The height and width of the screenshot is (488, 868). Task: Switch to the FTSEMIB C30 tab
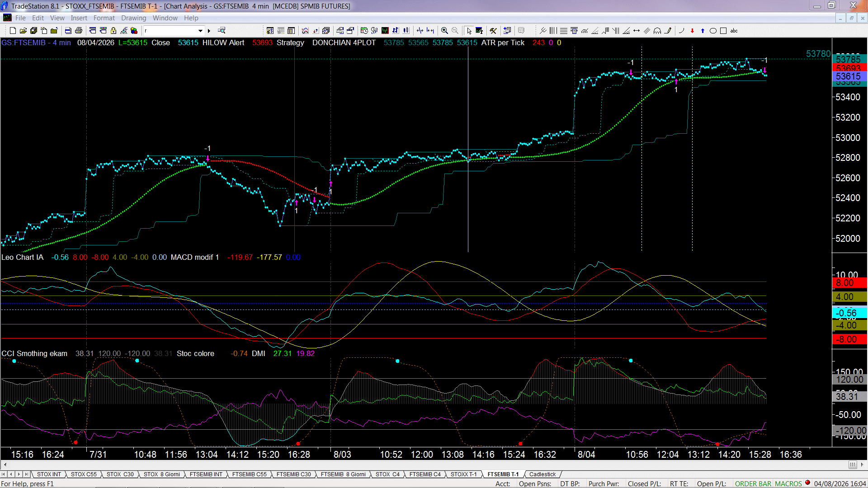[294, 474]
